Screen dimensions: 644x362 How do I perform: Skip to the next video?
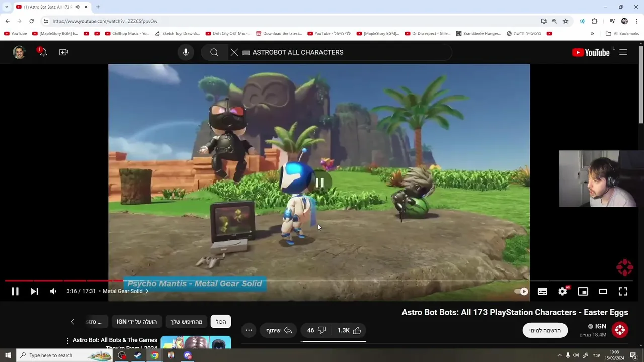(x=34, y=291)
